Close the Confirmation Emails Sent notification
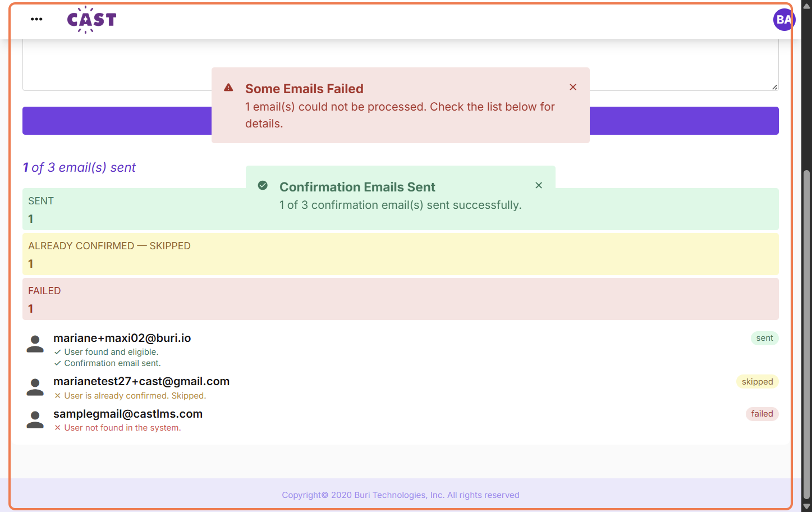Image resolution: width=812 pixels, height=512 pixels. point(539,185)
